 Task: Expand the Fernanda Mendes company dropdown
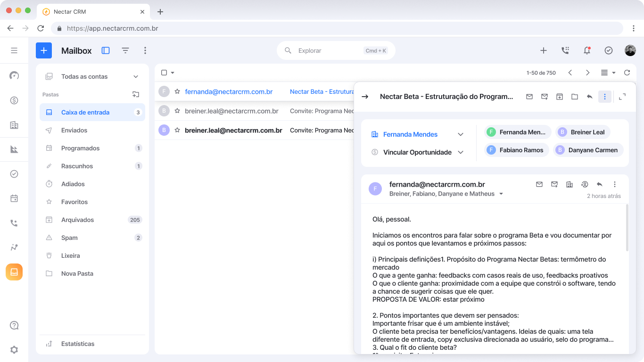(461, 134)
